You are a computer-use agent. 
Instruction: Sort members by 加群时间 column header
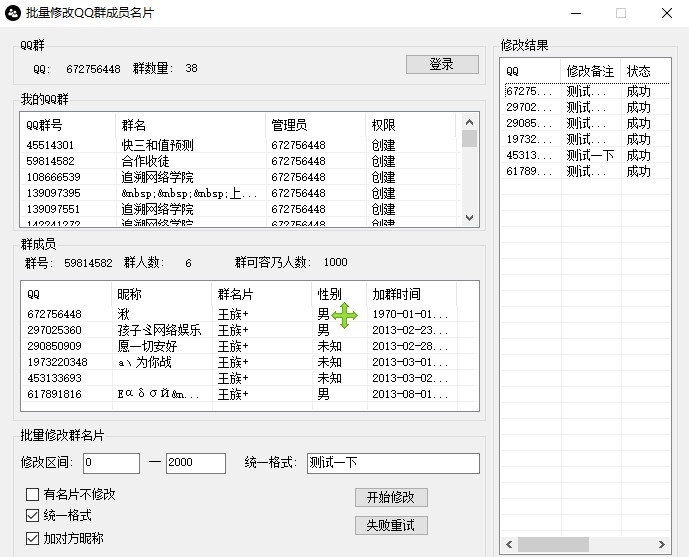(x=410, y=294)
